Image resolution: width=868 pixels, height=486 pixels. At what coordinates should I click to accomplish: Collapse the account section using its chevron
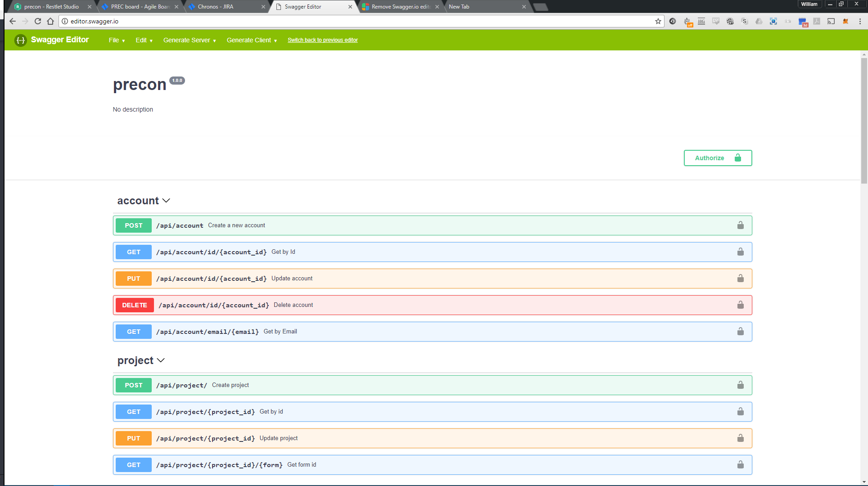click(x=166, y=201)
